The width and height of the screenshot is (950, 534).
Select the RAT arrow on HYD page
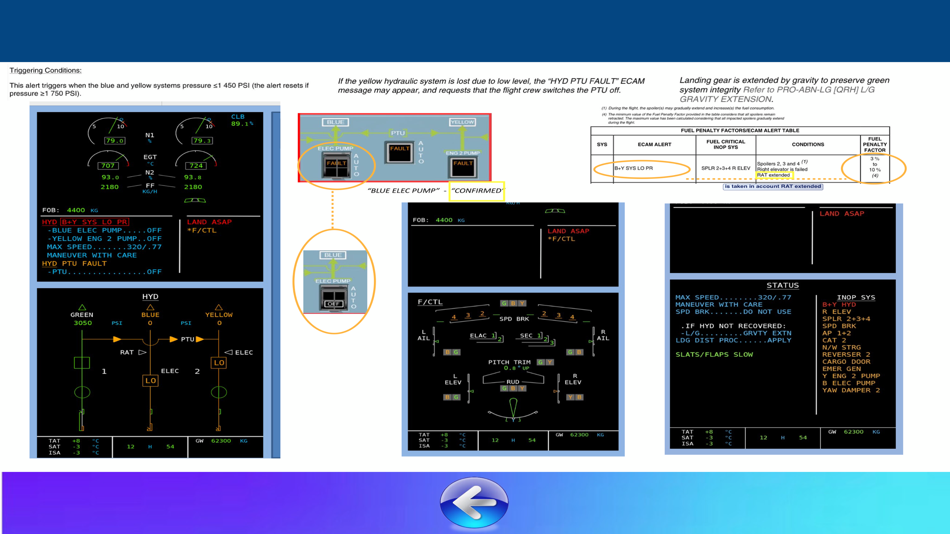[x=142, y=352]
